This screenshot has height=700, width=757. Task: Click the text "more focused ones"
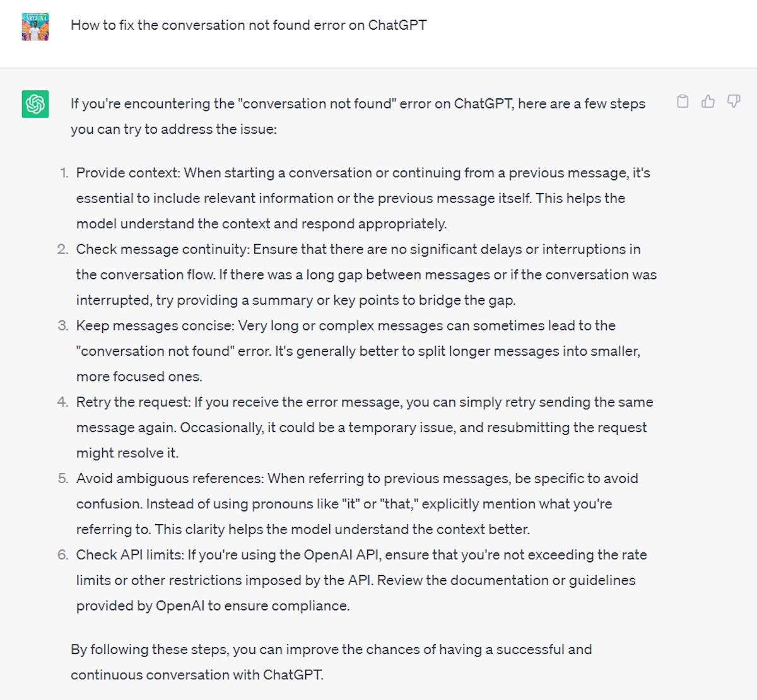pos(139,376)
